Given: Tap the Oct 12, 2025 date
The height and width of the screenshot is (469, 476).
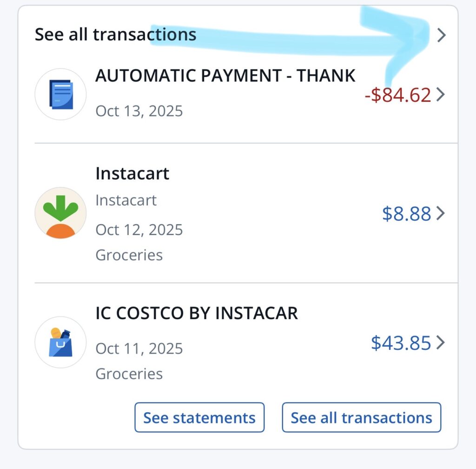Looking at the screenshot, I should [x=139, y=230].
